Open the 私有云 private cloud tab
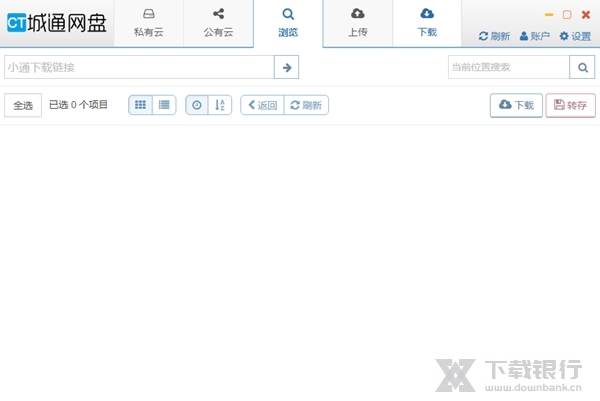The image size is (600, 401). (x=148, y=23)
